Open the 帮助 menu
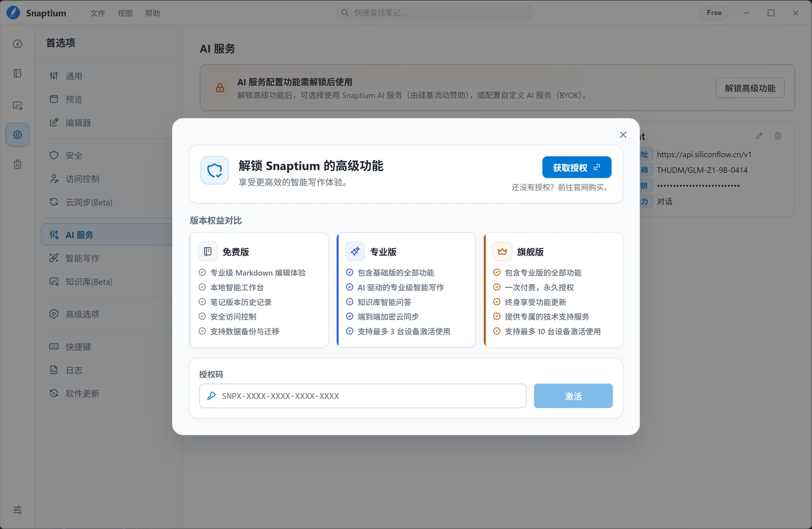The width and height of the screenshot is (812, 529). pos(153,13)
